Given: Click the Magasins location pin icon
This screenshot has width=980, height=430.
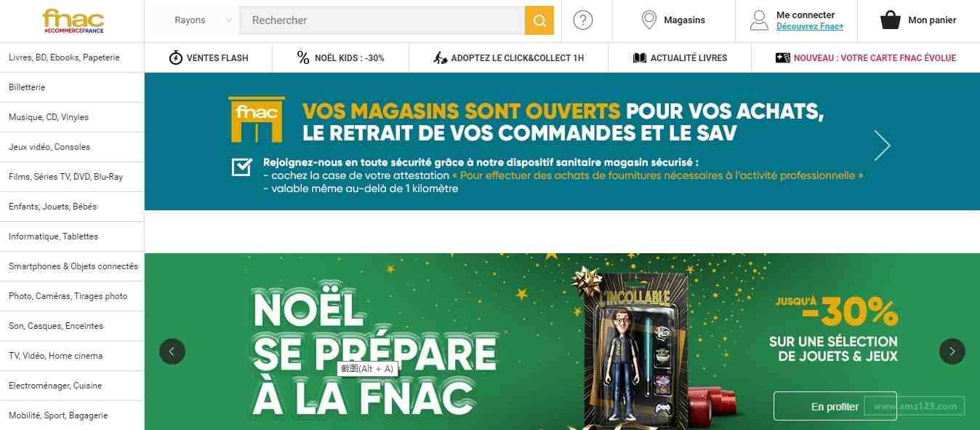Looking at the screenshot, I should [649, 20].
